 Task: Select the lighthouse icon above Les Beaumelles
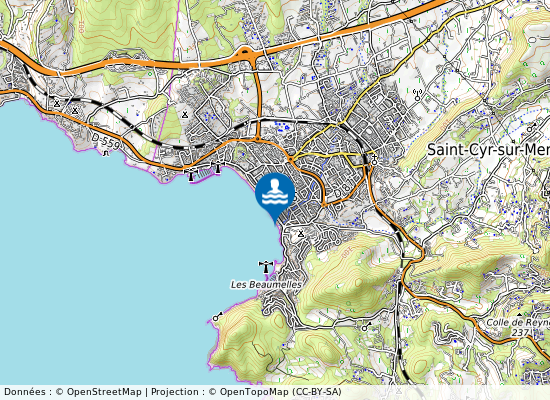click(x=266, y=267)
